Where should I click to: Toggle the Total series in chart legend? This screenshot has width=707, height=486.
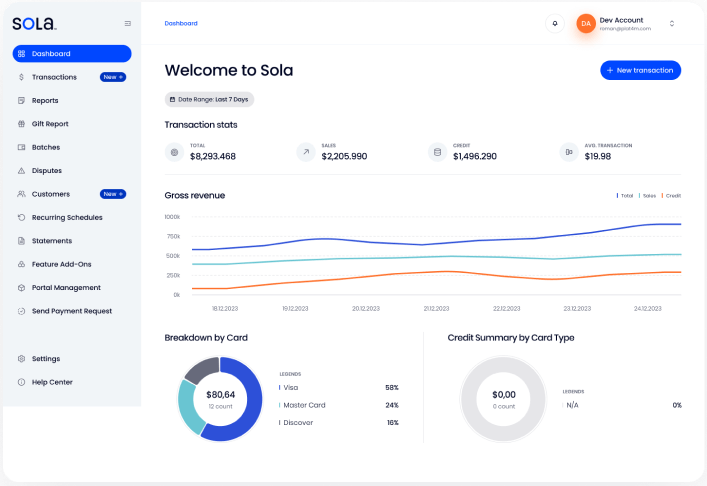pos(626,196)
